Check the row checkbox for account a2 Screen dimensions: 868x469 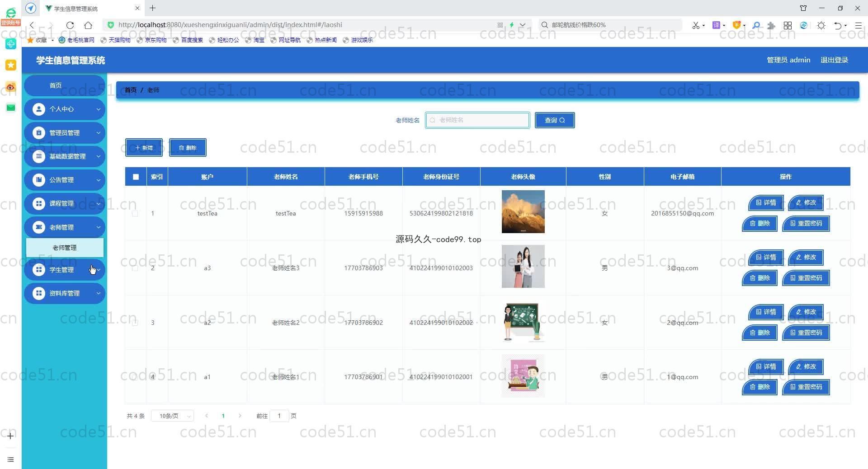[x=135, y=323]
